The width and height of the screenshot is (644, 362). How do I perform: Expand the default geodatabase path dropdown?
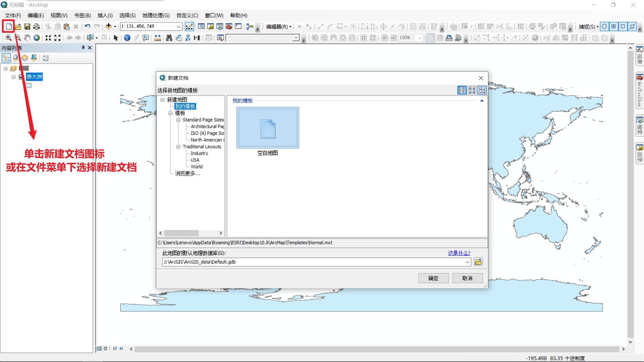click(467, 262)
